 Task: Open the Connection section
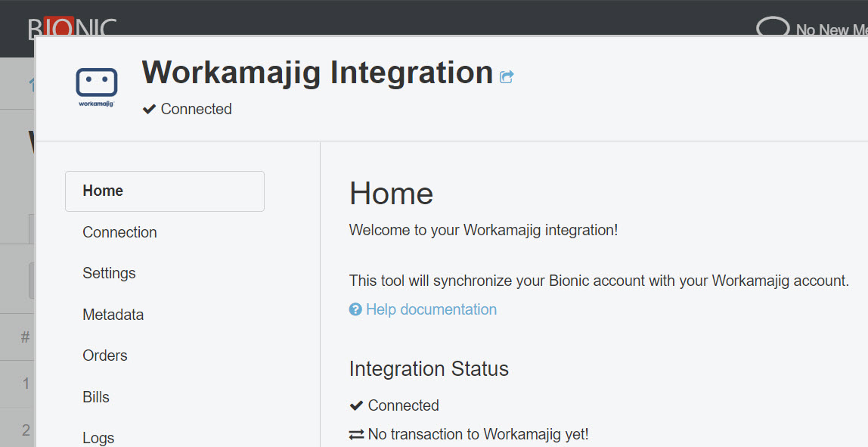click(119, 232)
